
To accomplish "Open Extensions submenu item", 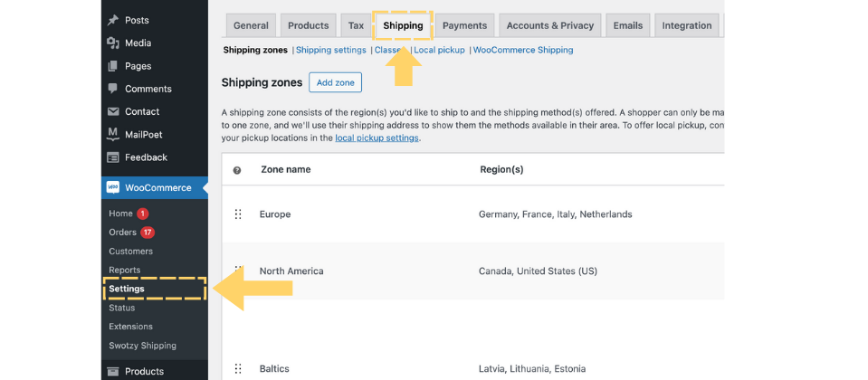I will tap(130, 327).
